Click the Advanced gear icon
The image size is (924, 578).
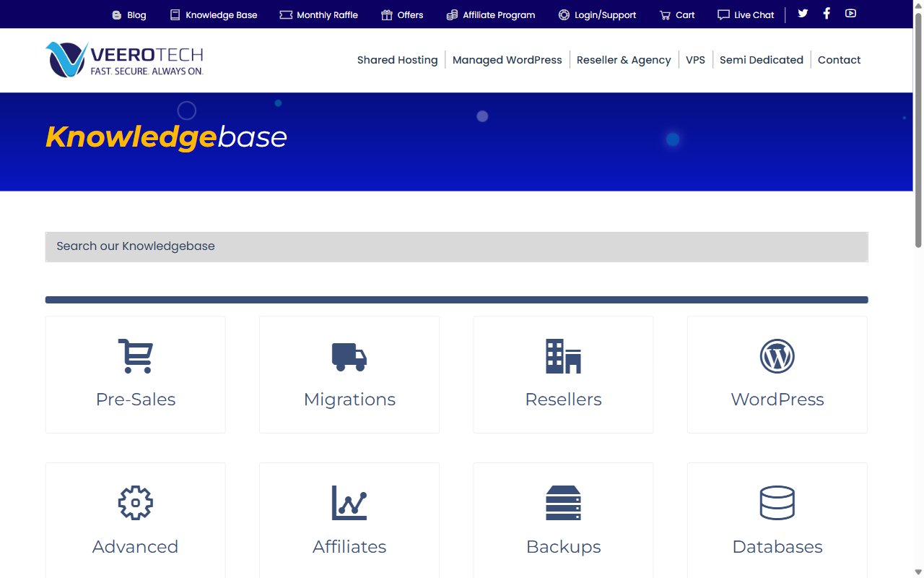pos(135,503)
